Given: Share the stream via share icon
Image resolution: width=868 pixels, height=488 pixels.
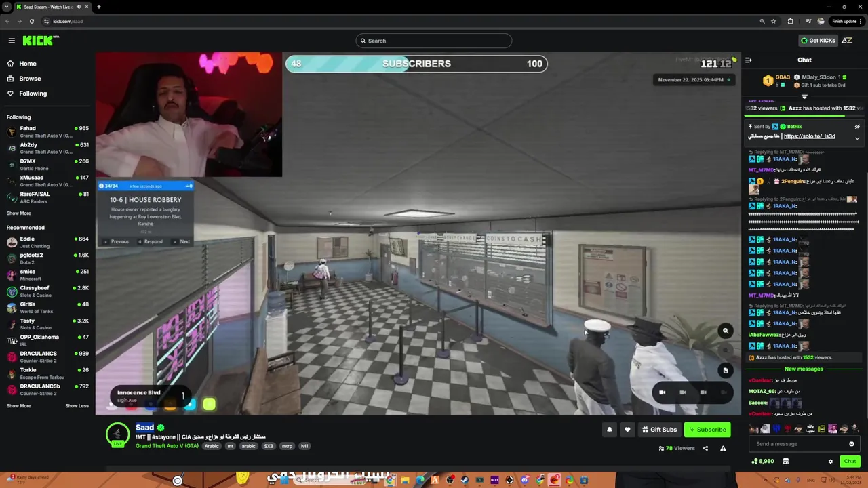Looking at the screenshot, I should click(x=705, y=448).
